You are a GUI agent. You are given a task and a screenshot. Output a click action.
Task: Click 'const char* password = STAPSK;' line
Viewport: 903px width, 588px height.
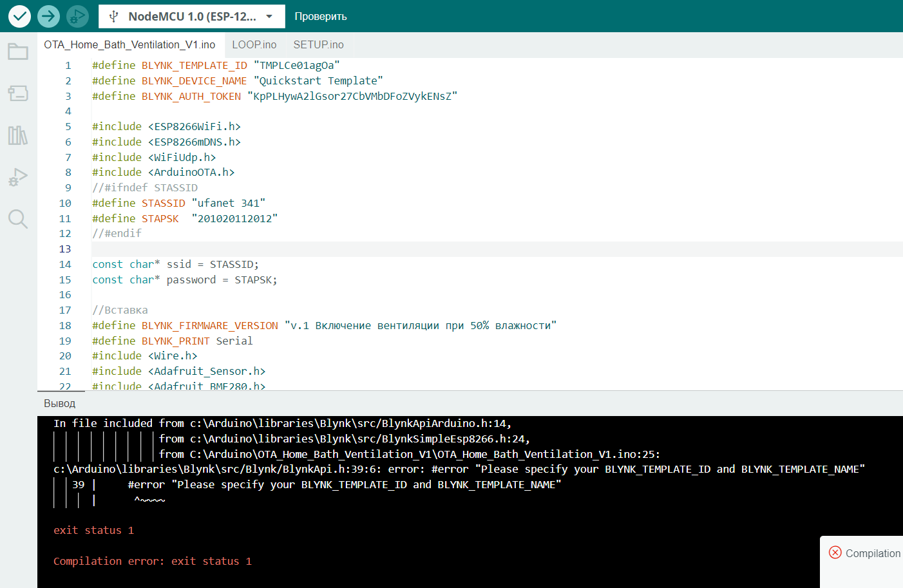point(185,280)
